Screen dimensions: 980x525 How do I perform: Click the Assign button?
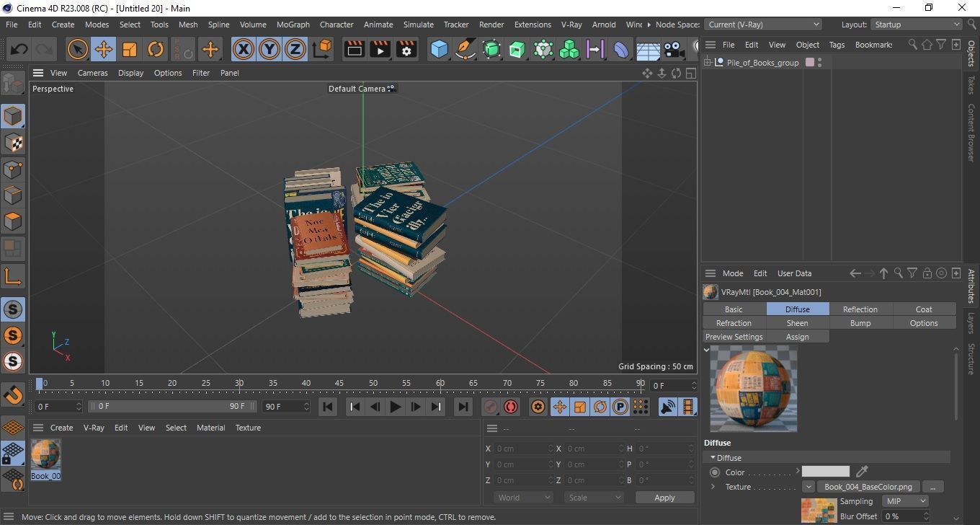[797, 337]
